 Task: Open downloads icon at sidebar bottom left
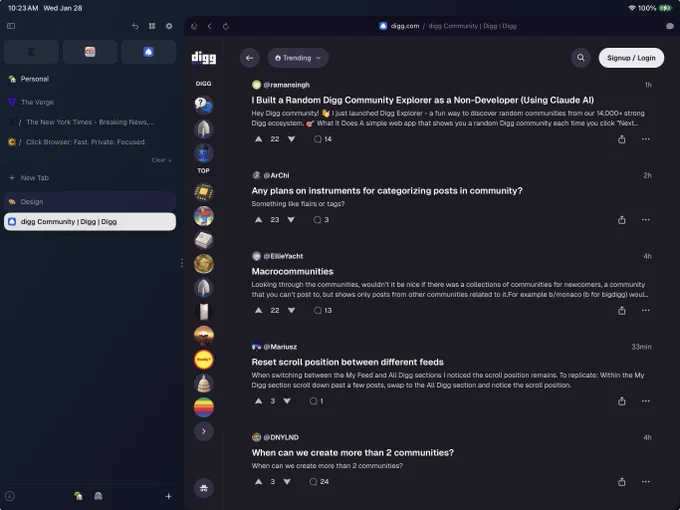point(10,496)
